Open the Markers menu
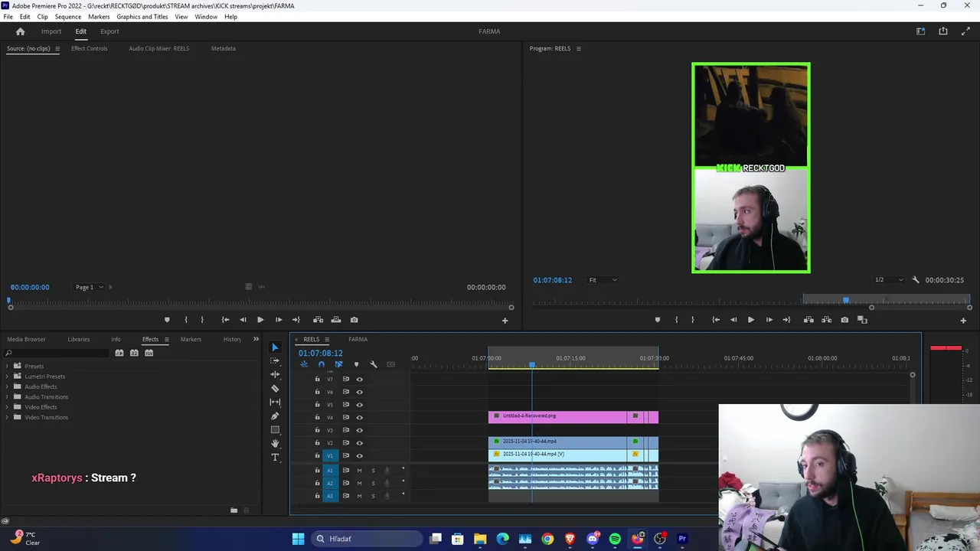The image size is (980, 551). click(x=99, y=17)
